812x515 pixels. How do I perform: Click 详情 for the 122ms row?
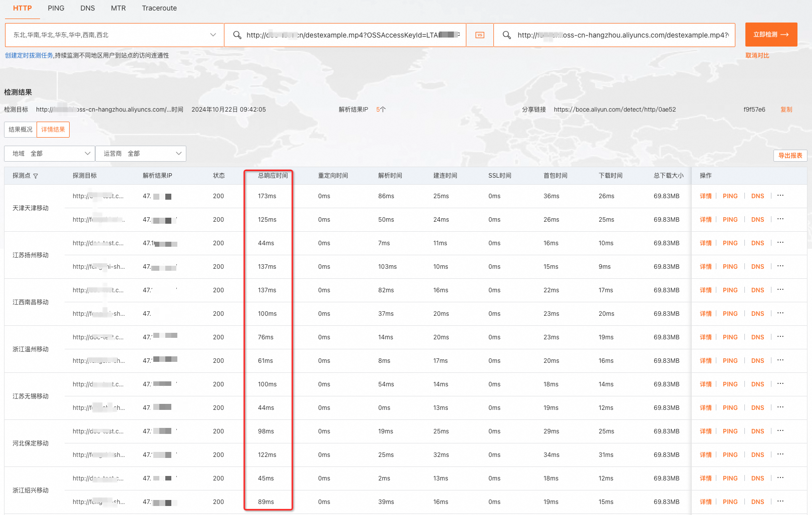click(706, 455)
